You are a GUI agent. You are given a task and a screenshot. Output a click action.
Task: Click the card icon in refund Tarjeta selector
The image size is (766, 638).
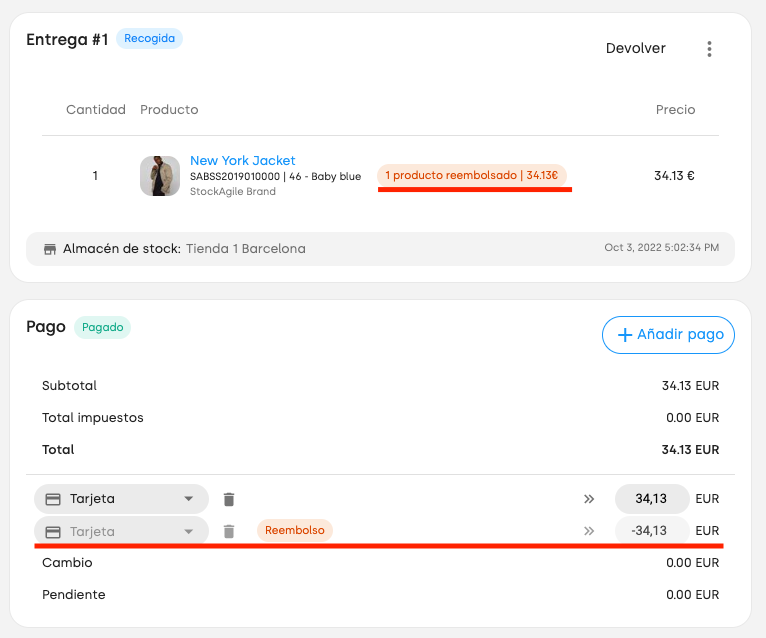(x=53, y=532)
